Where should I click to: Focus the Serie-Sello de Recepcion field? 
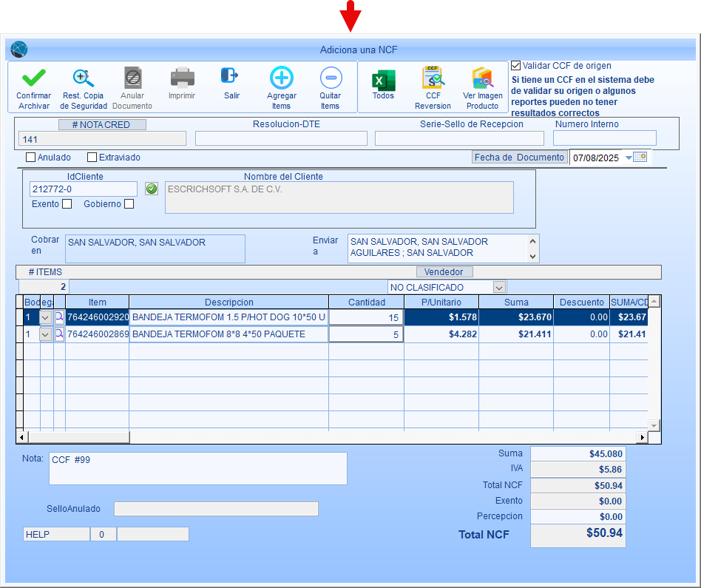click(459, 138)
